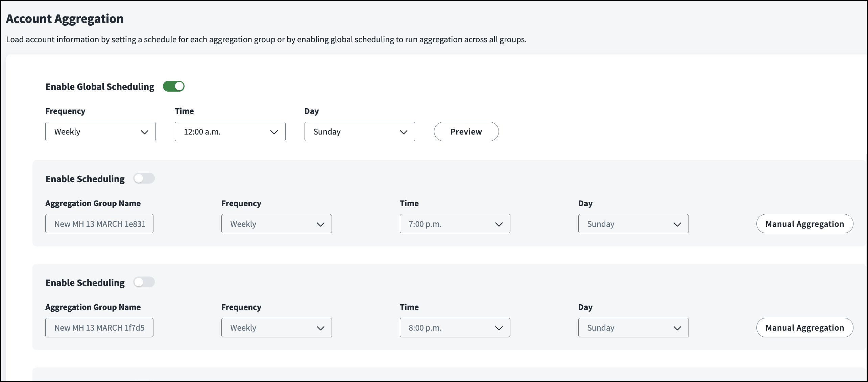This screenshot has height=382, width=868.
Task: Click the chevron arrow in the global Time box
Action: [274, 132]
